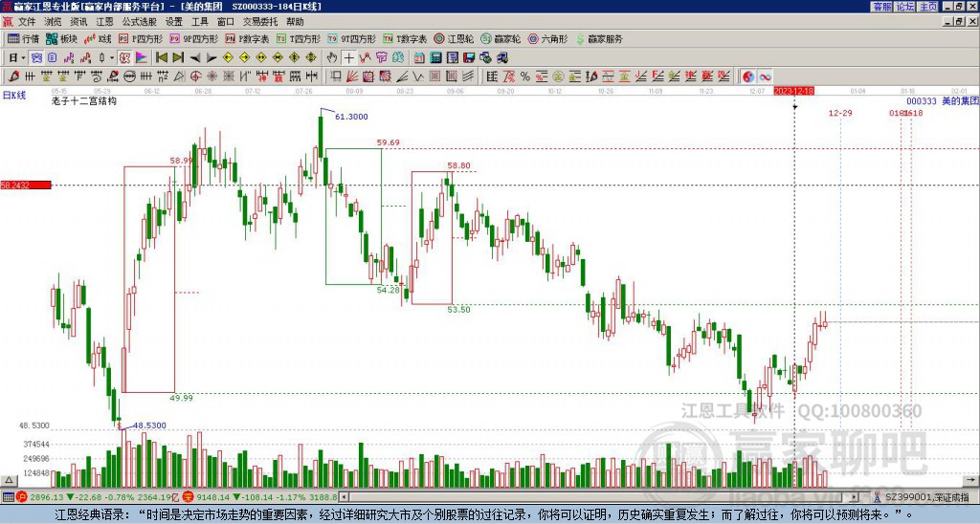Click the 53.50 price label

pos(458,309)
